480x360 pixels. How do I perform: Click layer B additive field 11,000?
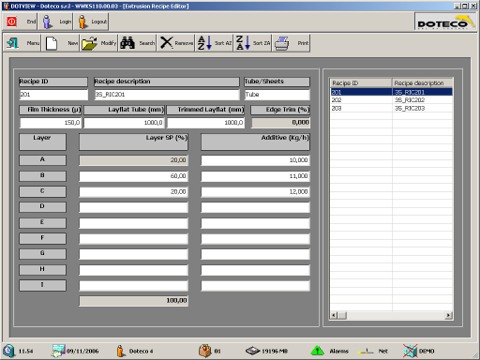click(x=255, y=176)
